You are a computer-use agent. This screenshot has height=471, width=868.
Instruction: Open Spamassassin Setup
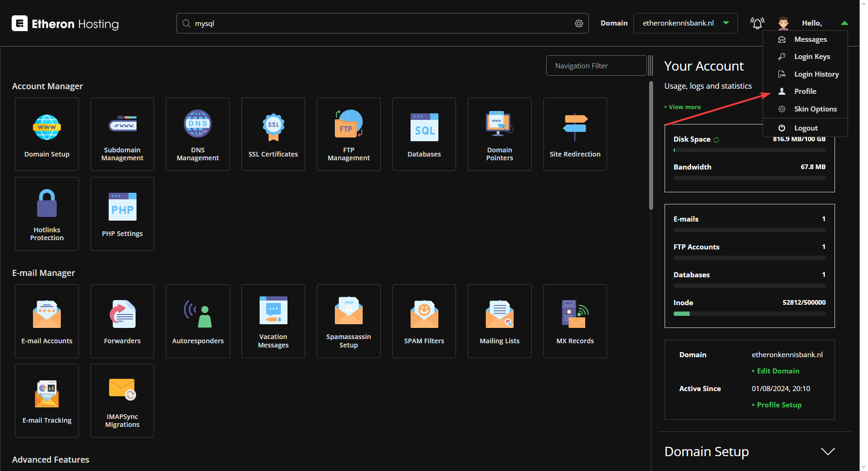click(x=348, y=321)
